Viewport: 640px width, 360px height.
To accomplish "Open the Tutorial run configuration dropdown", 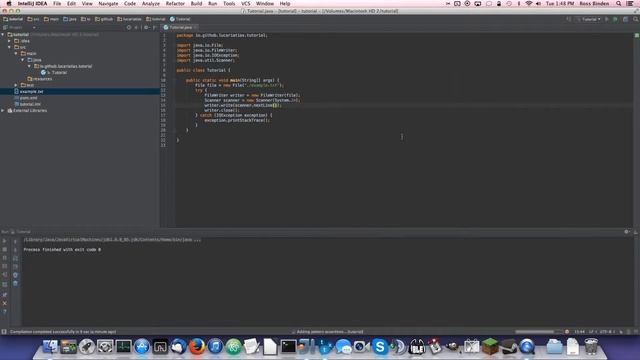I will [x=589, y=19].
